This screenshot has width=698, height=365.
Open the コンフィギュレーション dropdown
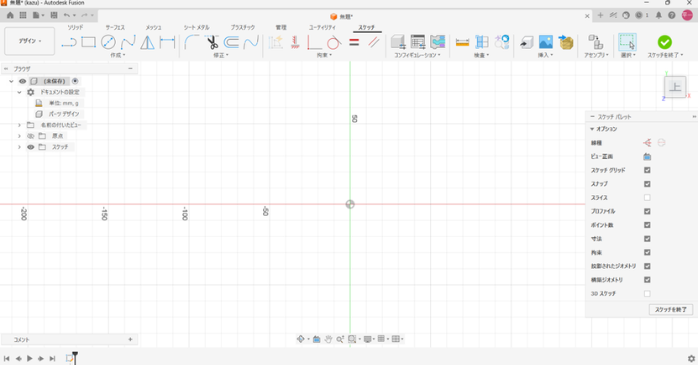(417, 55)
